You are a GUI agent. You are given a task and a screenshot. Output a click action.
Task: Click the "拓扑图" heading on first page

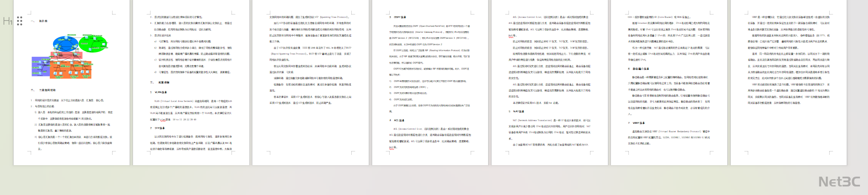tap(43, 21)
